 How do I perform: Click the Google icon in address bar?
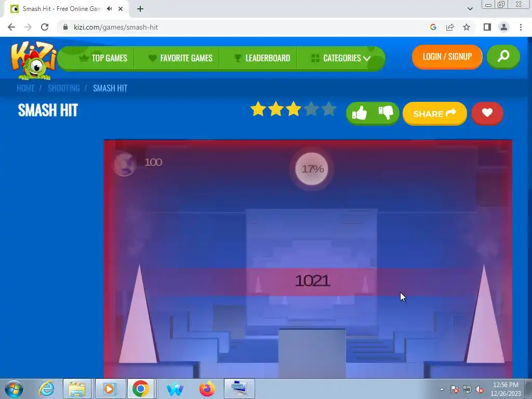pos(433,27)
